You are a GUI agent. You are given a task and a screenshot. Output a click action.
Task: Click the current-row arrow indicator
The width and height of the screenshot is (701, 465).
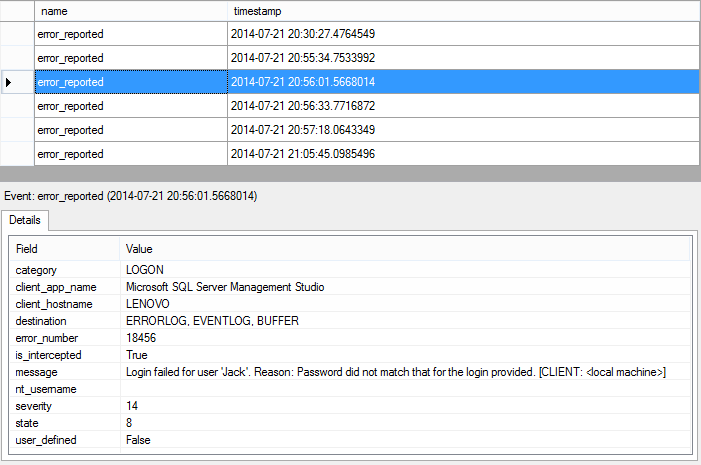(x=9, y=82)
